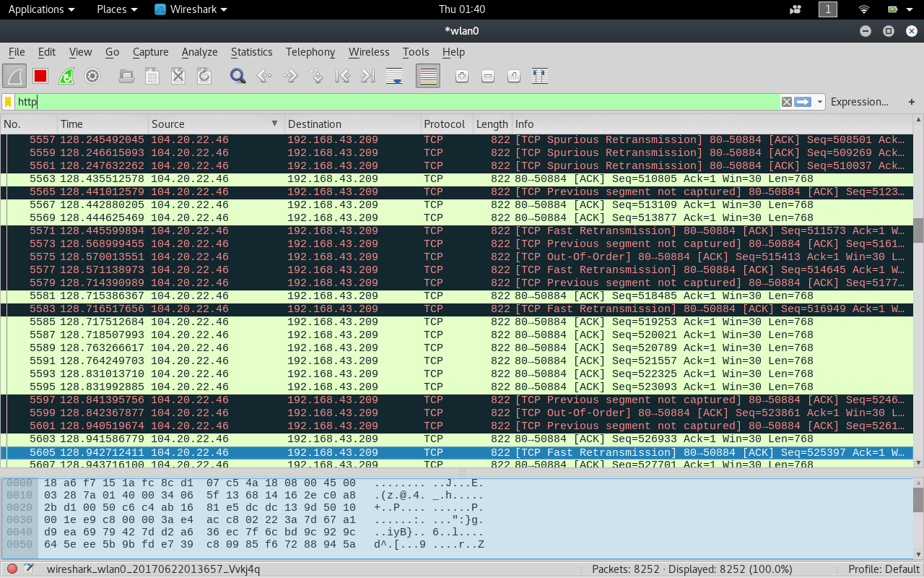The height and width of the screenshot is (578, 924).
Task: Open recent display filters dropdown
Action: 820,102
